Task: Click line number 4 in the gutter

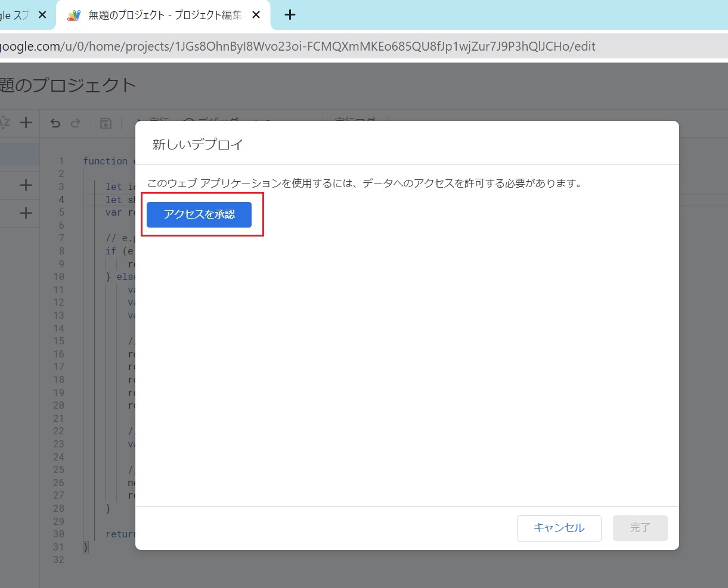Action: point(61,200)
